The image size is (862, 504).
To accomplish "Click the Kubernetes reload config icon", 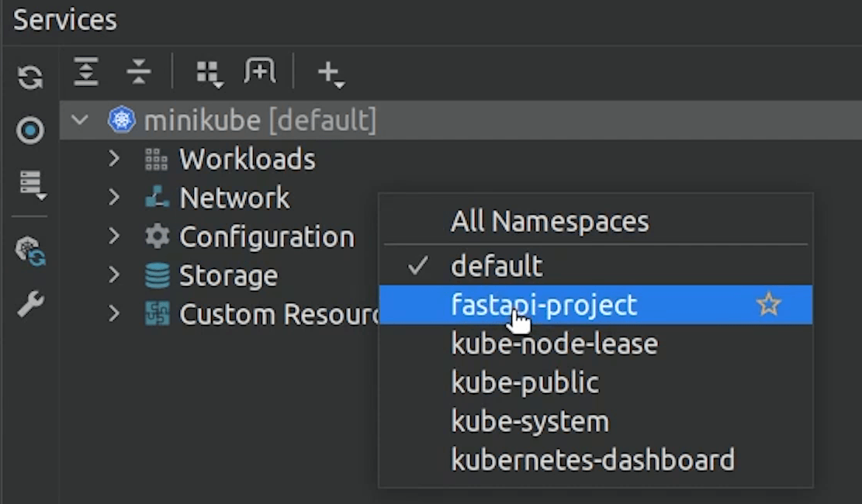I will tap(31, 252).
